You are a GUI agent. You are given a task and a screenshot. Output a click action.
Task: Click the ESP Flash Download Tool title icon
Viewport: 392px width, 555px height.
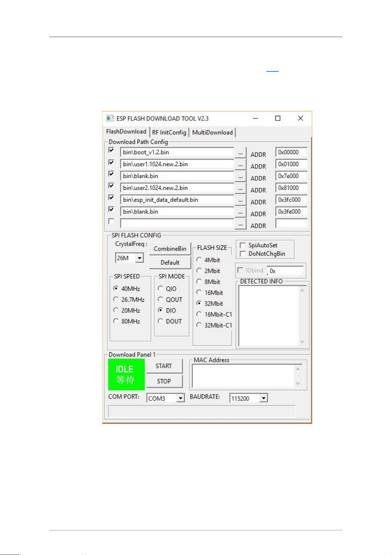(x=110, y=118)
